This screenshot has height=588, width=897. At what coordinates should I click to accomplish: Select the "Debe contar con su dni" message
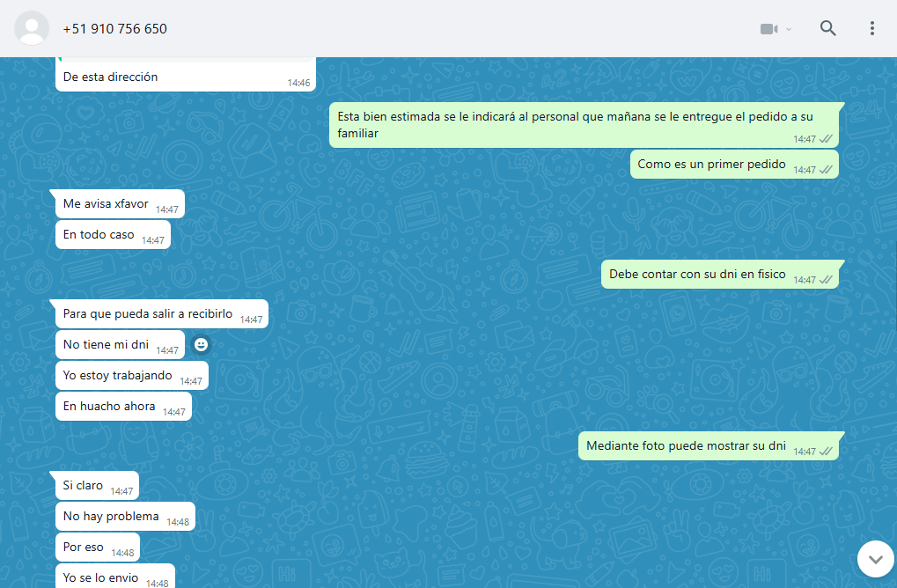coord(697,274)
